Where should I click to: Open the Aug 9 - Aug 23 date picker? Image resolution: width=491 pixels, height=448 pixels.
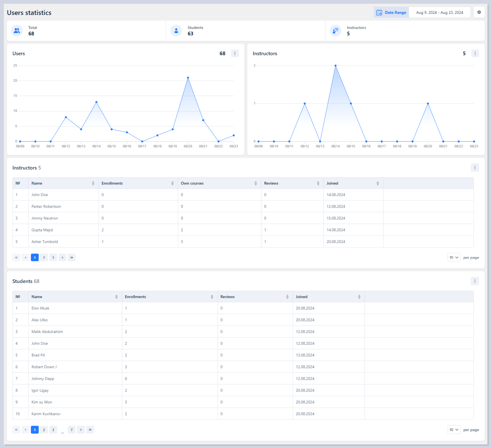pyautogui.click(x=439, y=13)
